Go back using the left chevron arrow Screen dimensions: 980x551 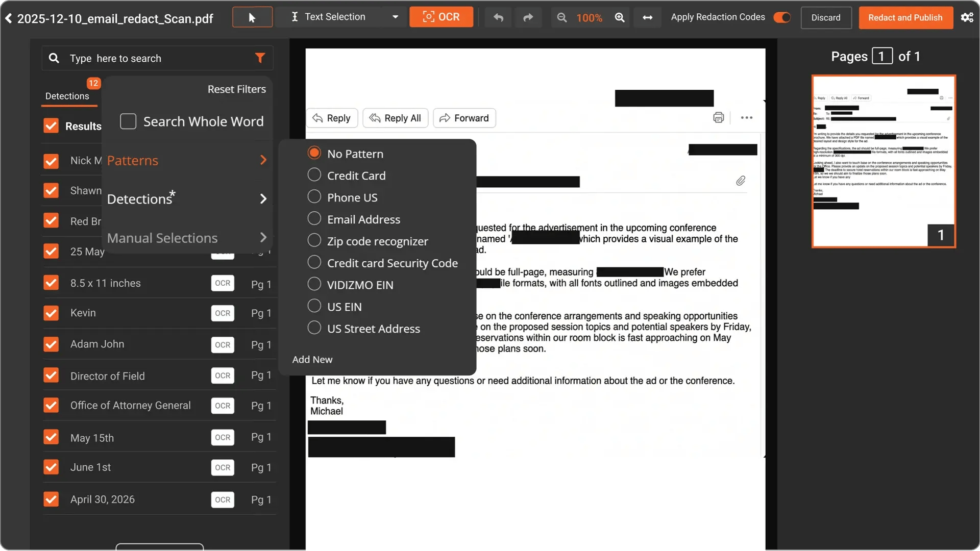[9, 18]
